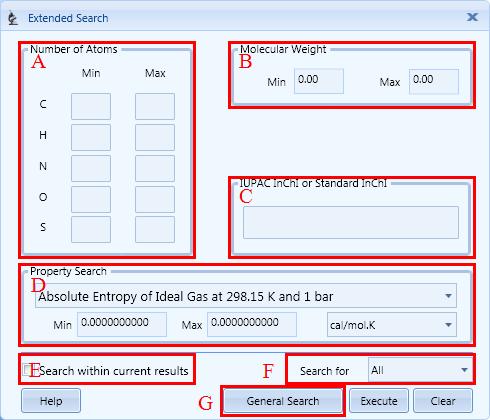
Task: Close the Extended Search dialog
Action: coord(472,17)
